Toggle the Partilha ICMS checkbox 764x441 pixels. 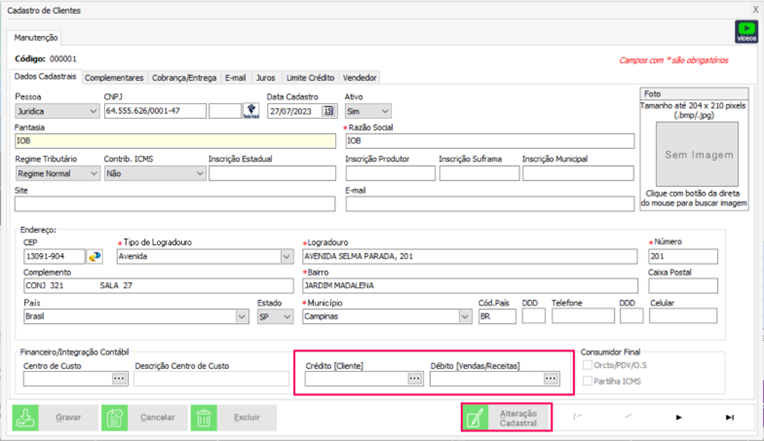pos(589,381)
